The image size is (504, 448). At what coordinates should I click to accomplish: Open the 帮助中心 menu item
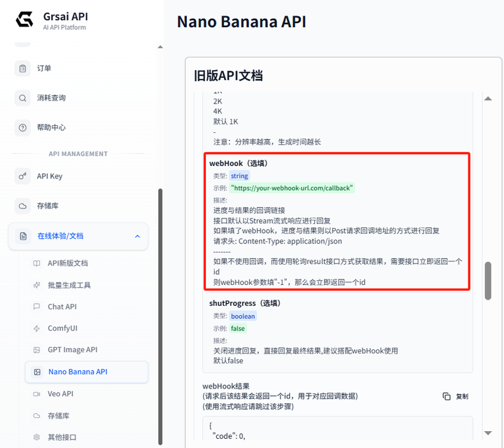pyautogui.click(x=51, y=127)
